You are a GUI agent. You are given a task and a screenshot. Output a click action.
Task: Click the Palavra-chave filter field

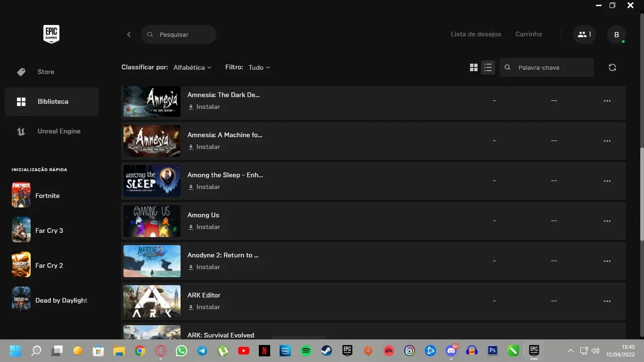(547, 67)
